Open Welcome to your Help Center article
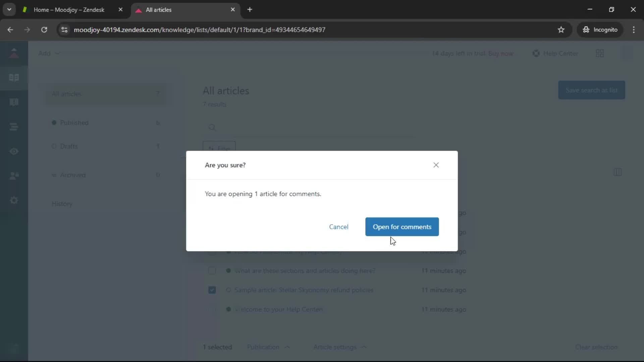 point(278,309)
